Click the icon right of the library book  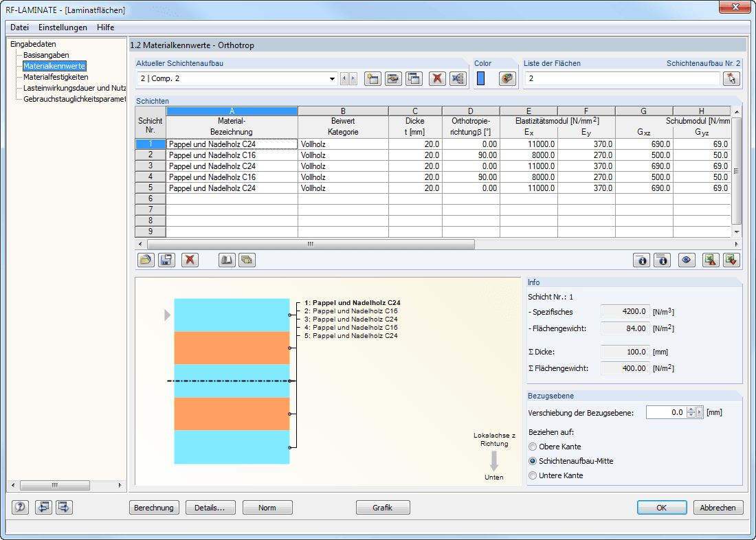247,260
